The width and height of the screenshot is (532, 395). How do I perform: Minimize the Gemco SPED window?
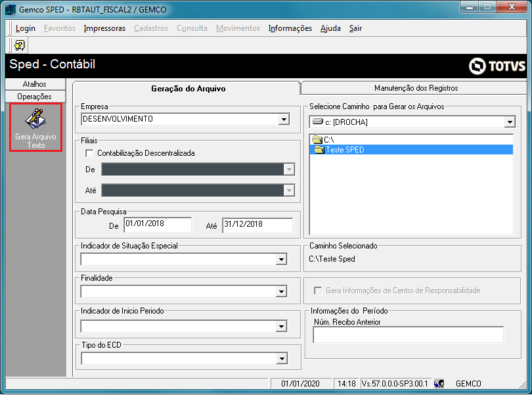[470, 7]
